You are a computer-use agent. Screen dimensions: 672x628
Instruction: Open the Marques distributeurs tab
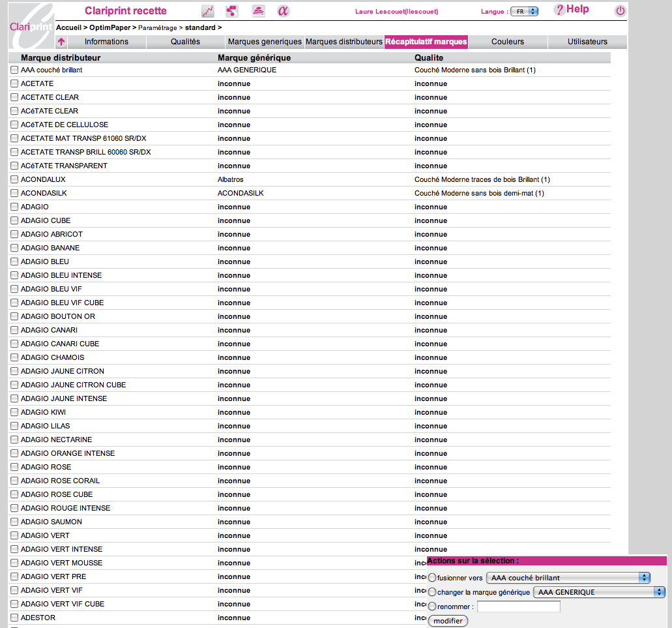pyautogui.click(x=343, y=42)
